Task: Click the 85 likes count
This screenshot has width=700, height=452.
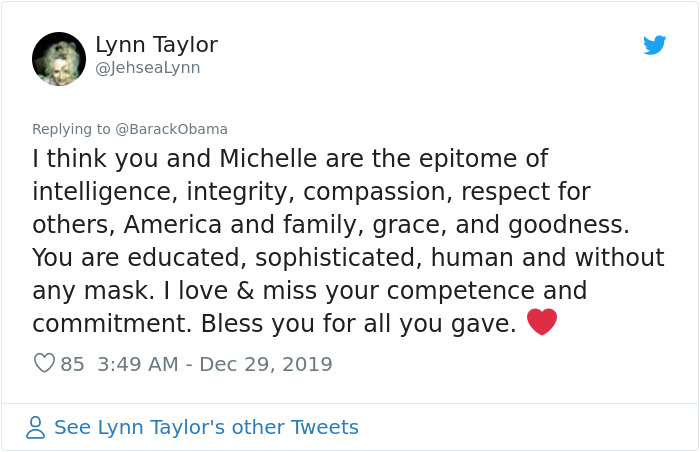Action: click(73, 364)
